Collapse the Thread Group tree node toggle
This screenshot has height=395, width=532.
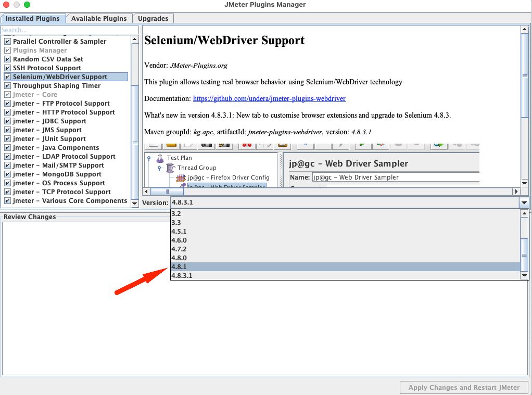point(159,168)
